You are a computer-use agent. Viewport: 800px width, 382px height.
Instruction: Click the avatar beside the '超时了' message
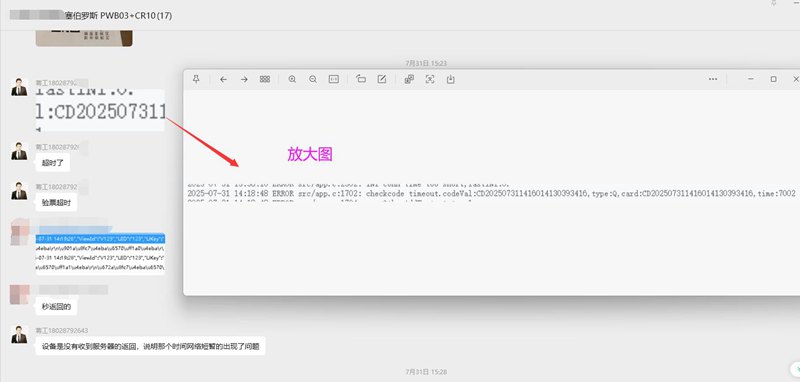tap(19, 151)
